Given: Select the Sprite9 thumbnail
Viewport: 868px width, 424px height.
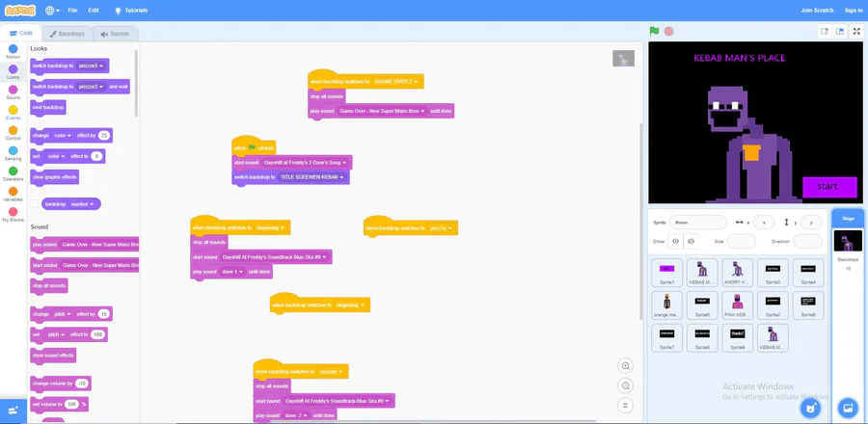Looking at the screenshot, I should coord(738,338).
